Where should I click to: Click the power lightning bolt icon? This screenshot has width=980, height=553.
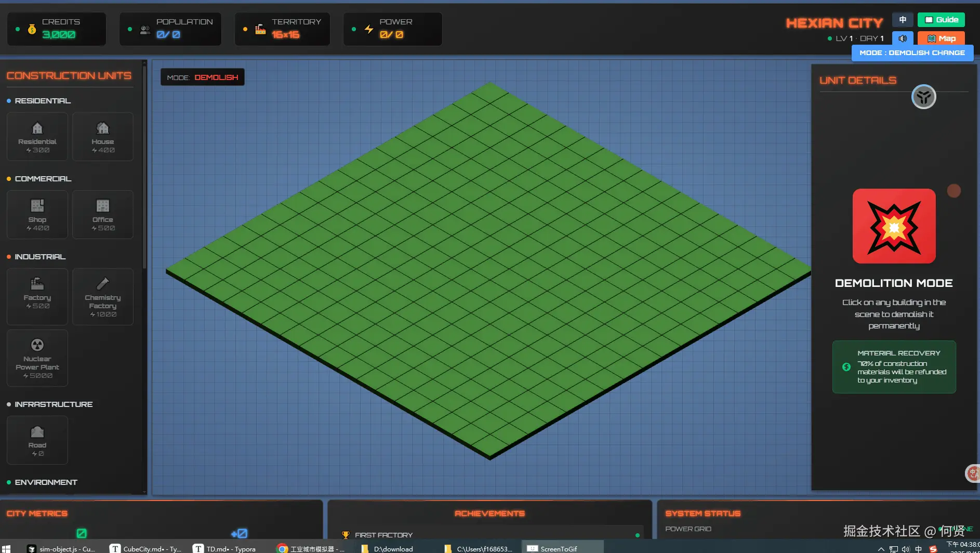point(369,29)
